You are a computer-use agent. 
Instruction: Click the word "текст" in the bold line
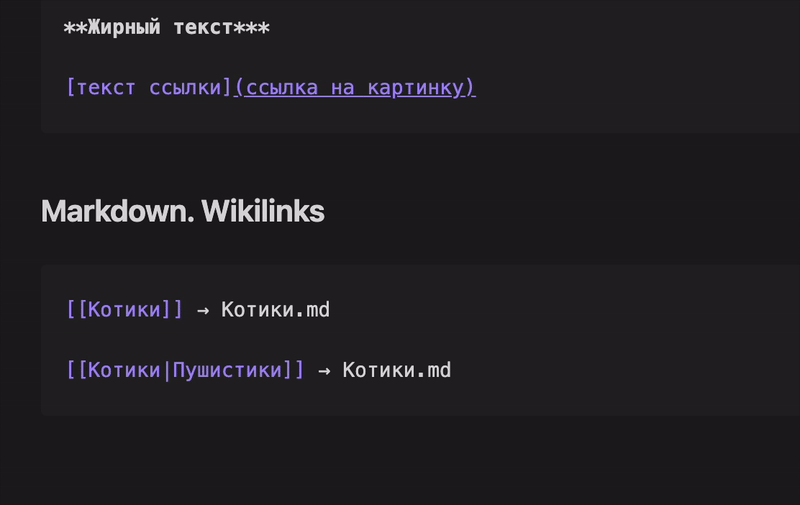203,28
